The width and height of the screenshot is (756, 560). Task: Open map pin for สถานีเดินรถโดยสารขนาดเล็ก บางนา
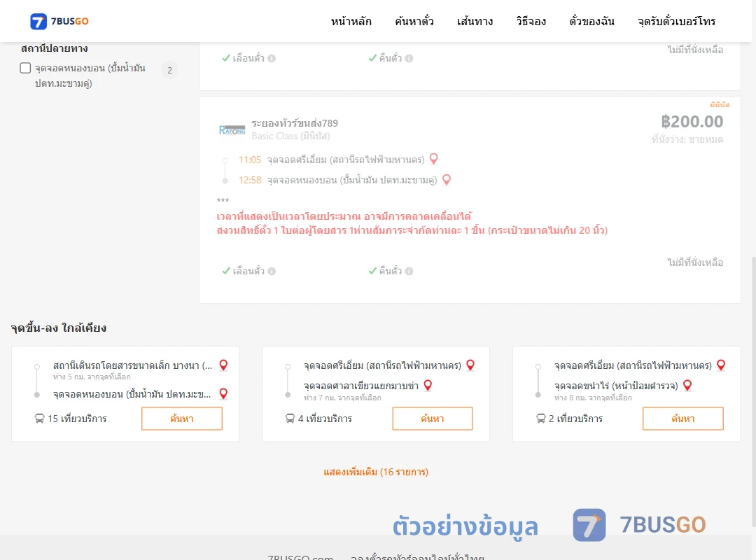[x=223, y=365]
